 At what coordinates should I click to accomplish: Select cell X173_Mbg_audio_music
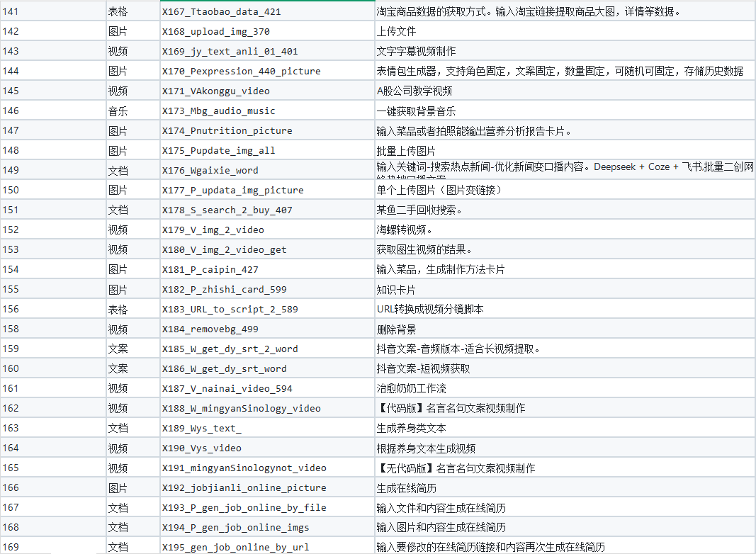[267, 111]
